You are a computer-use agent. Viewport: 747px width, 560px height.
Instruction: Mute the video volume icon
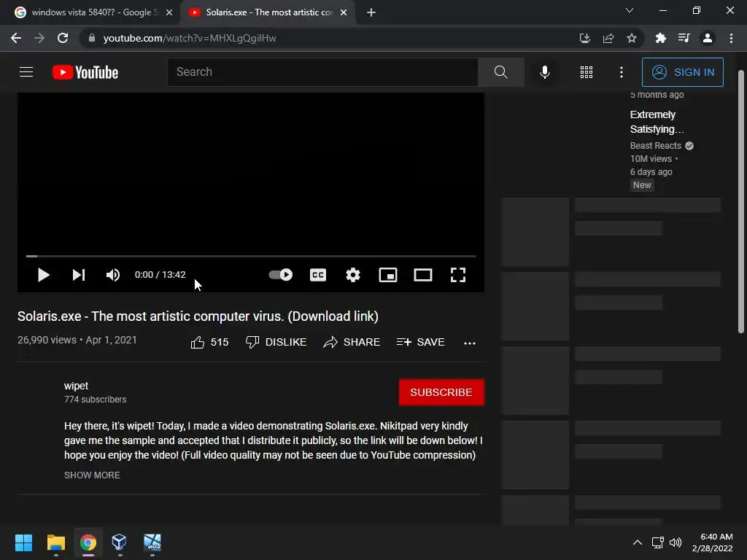pos(113,275)
